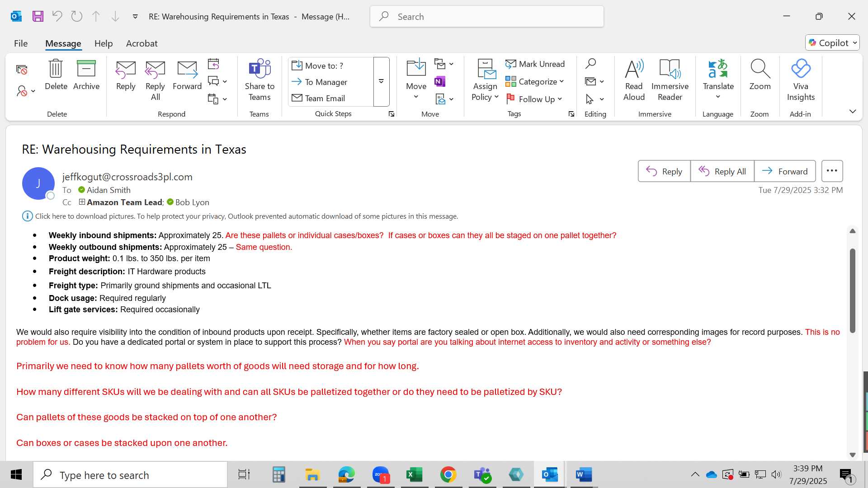Open the move Actions dropdown
The width and height of the screenshot is (868, 488).
pos(444,99)
